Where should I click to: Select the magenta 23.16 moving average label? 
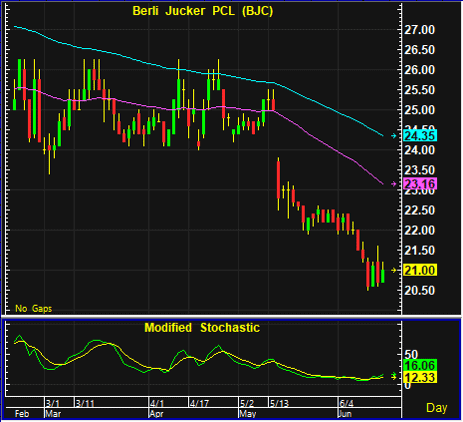[420, 184]
